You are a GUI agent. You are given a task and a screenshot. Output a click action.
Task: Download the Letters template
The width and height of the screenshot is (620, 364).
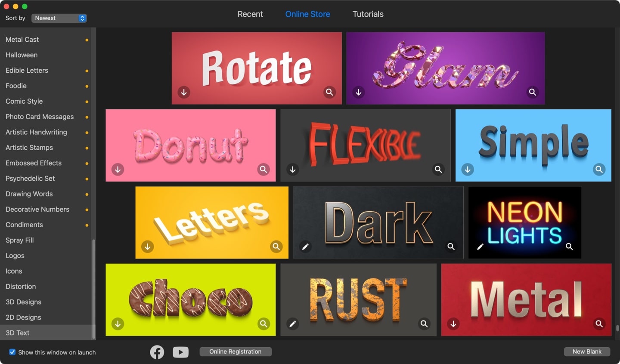147,247
